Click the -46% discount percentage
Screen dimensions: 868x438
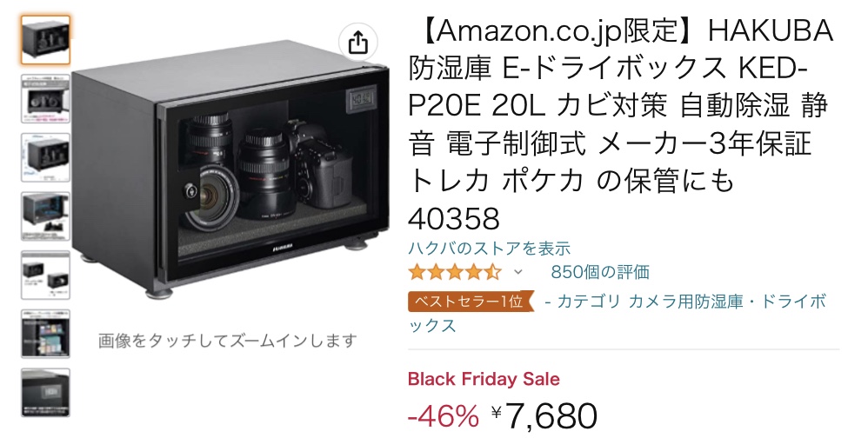[444, 416]
